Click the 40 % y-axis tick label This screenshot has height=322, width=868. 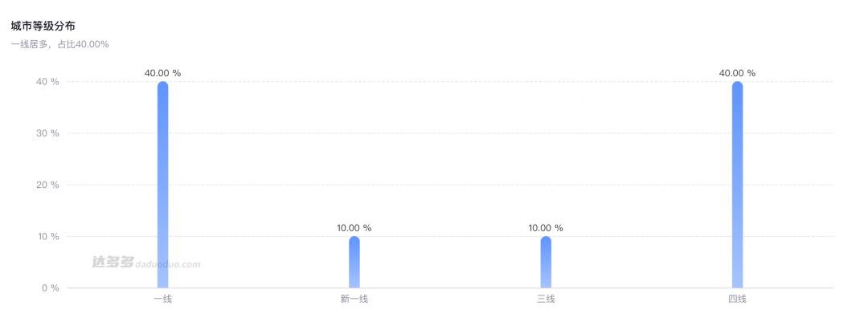point(47,82)
